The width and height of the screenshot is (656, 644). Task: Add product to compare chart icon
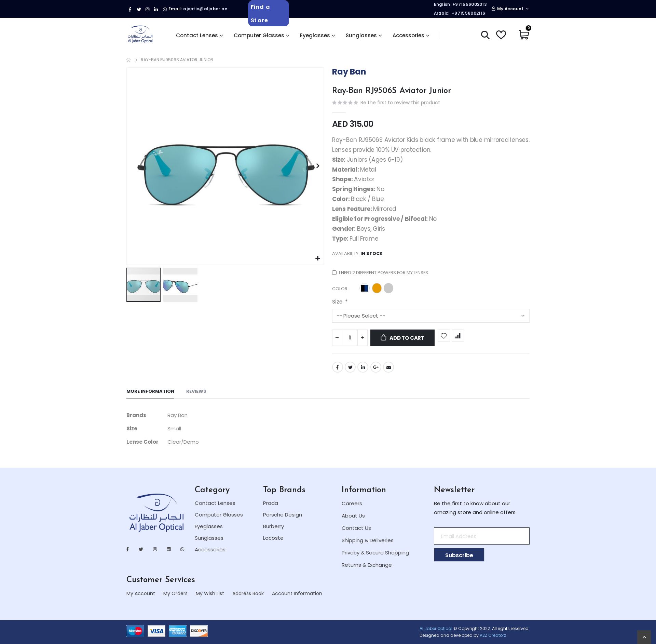point(458,336)
